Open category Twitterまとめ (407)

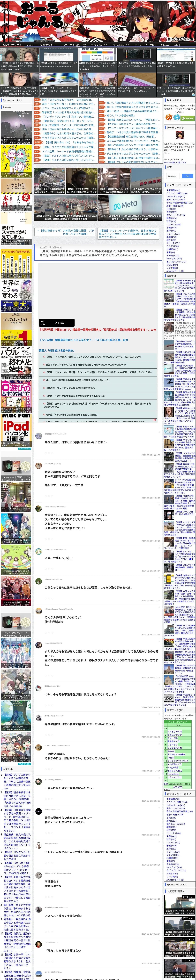pos(175,196)
